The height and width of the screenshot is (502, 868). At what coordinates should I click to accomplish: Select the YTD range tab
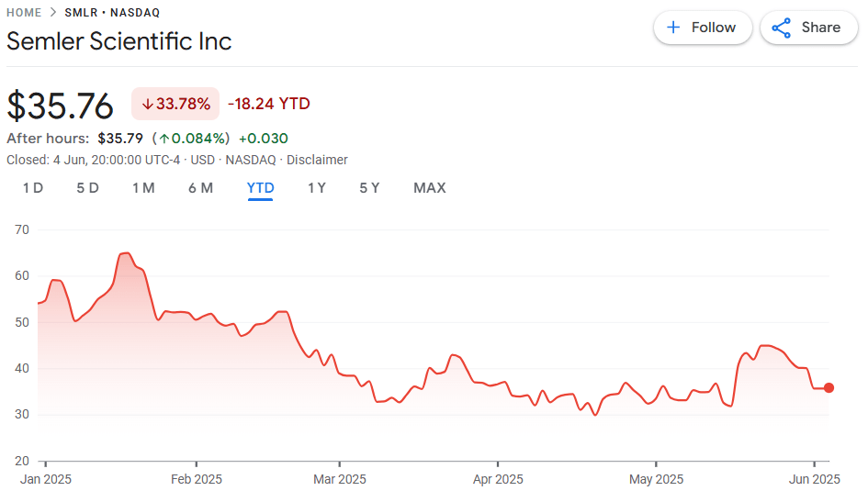point(260,188)
